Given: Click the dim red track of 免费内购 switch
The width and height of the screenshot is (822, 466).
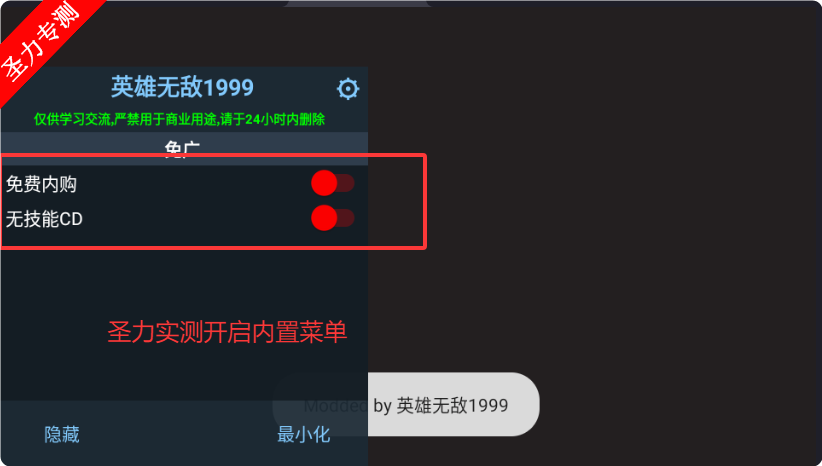Looking at the screenshot, I should click(346, 183).
